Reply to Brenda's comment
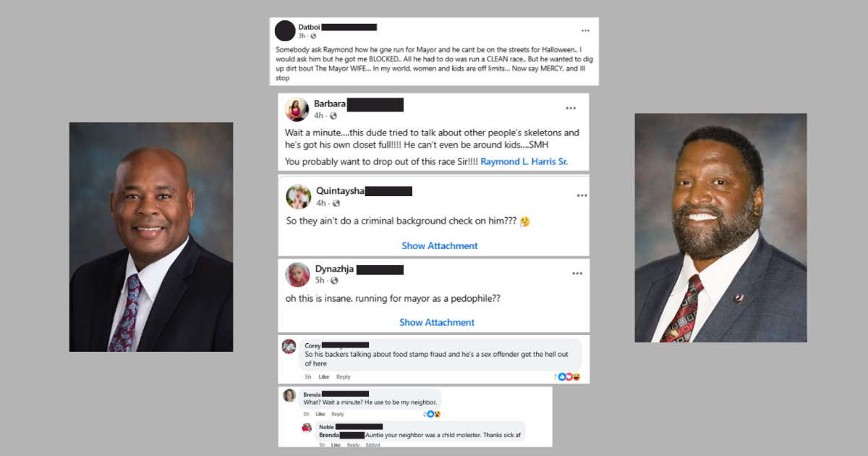The height and width of the screenshot is (456, 868). click(338, 414)
